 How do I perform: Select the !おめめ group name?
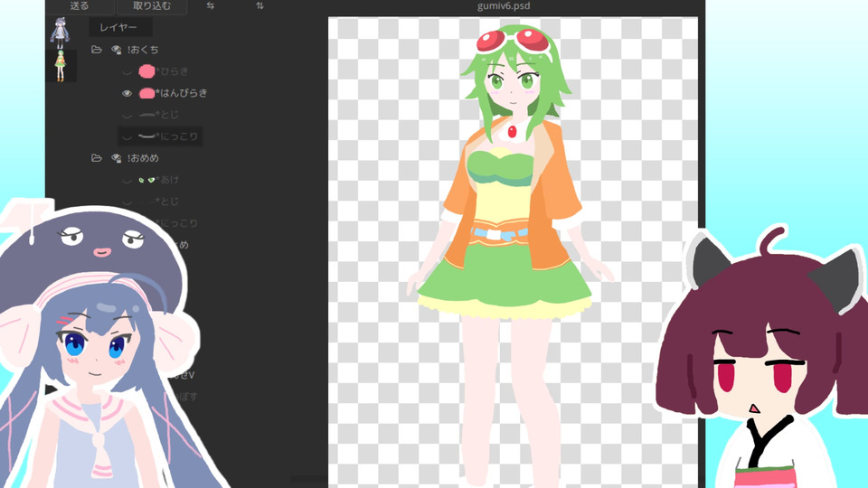(x=144, y=158)
